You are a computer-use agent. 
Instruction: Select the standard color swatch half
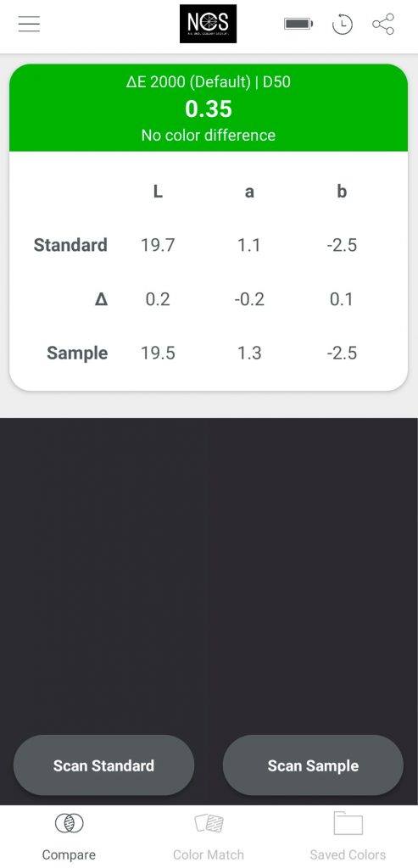tap(104, 576)
